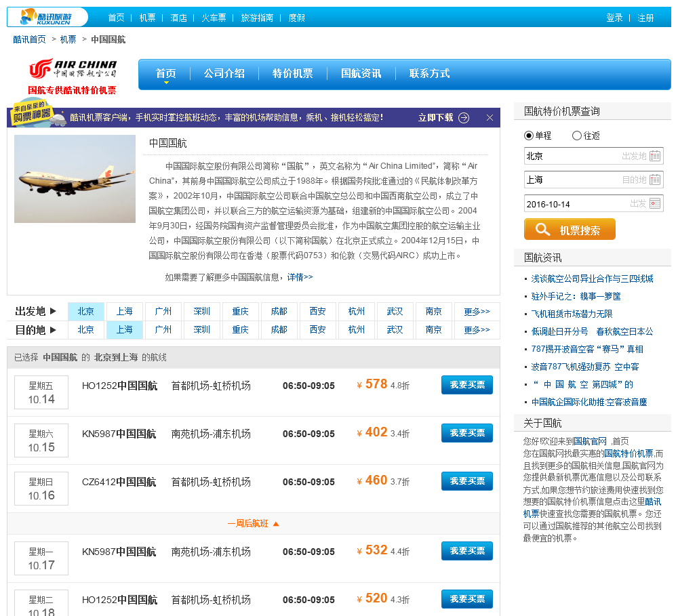Screen dimensions: 678x616
Task: Click the 国航官网 link in 关于国航
Action: 591,441
